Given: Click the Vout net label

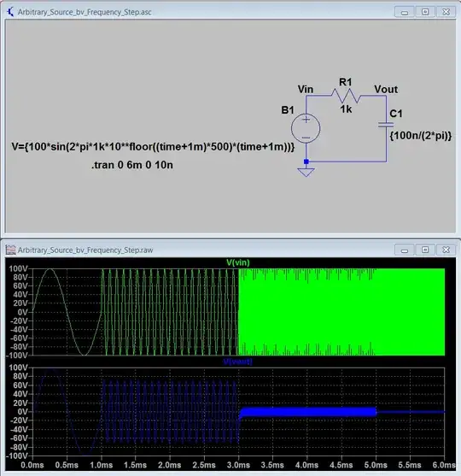Looking at the screenshot, I should click(x=386, y=89).
